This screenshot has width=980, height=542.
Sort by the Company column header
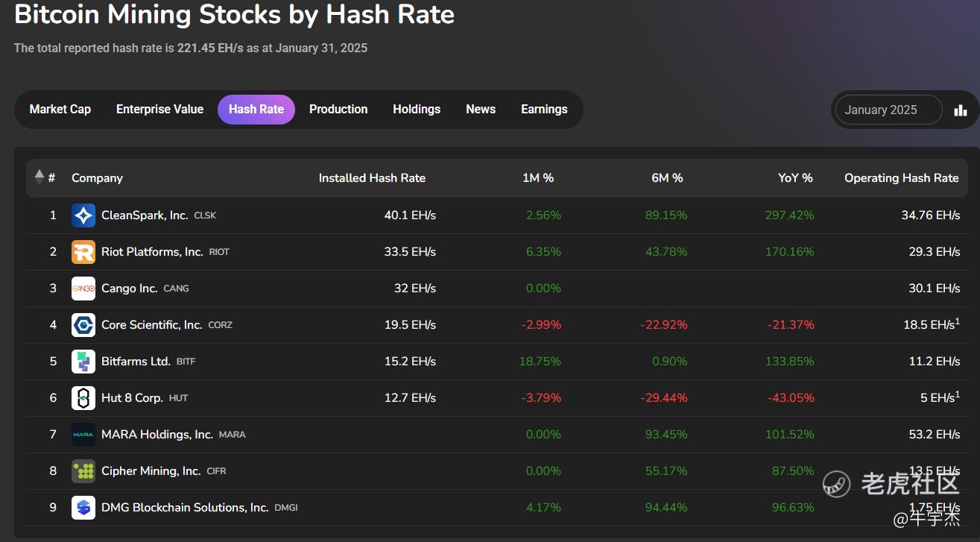pyautogui.click(x=97, y=178)
